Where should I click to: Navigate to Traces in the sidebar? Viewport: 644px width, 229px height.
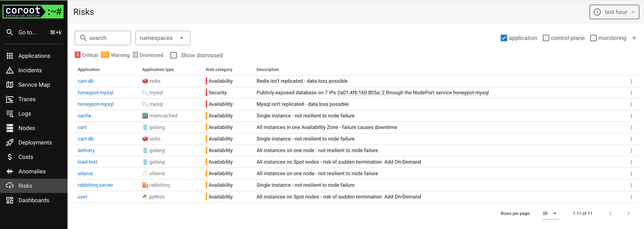(27, 99)
